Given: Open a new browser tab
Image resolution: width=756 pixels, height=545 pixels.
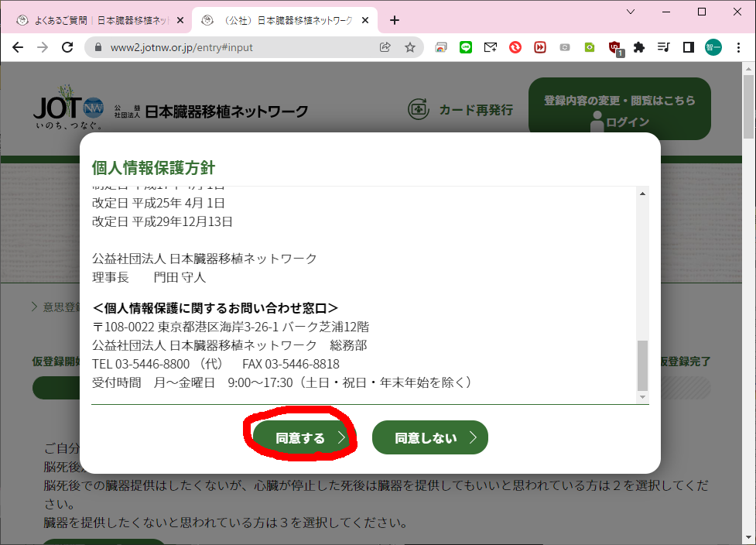Looking at the screenshot, I should (395, 20).
